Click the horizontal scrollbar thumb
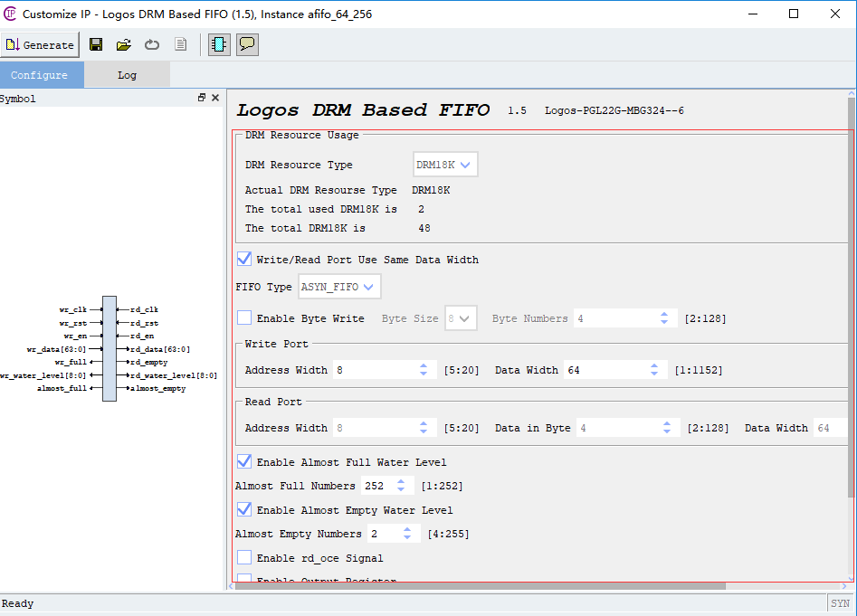Viewport: 857px width, 616px height. 480,586
